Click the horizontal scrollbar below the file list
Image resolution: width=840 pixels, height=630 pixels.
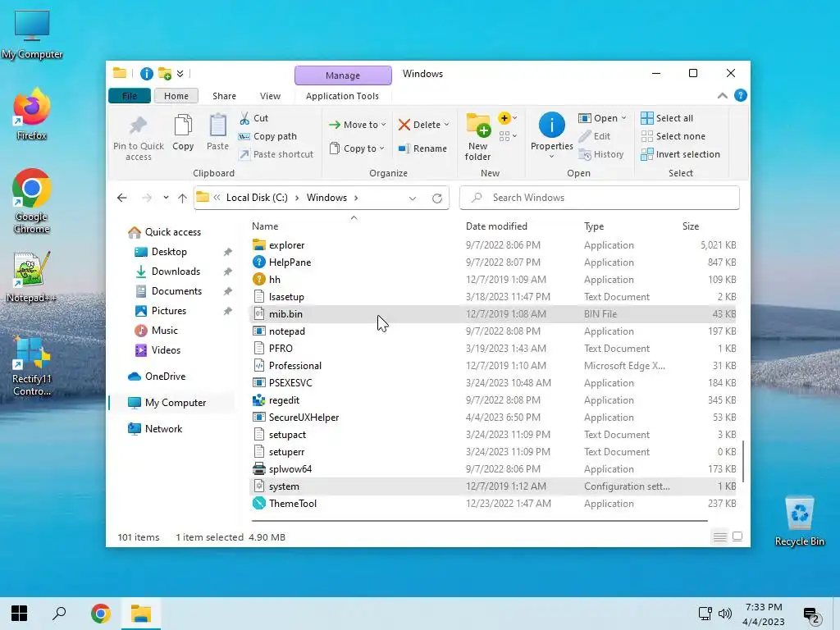click(479, 520)
